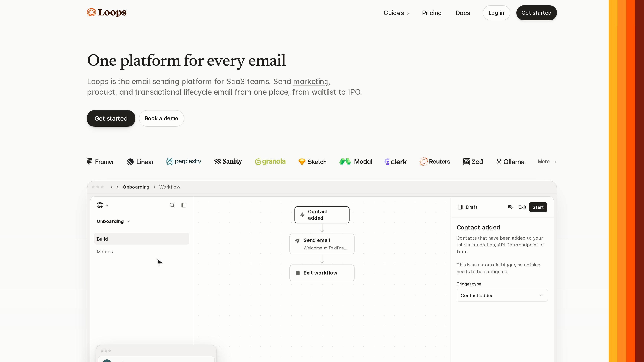Click the Exit button

click(x=522, y=207)
